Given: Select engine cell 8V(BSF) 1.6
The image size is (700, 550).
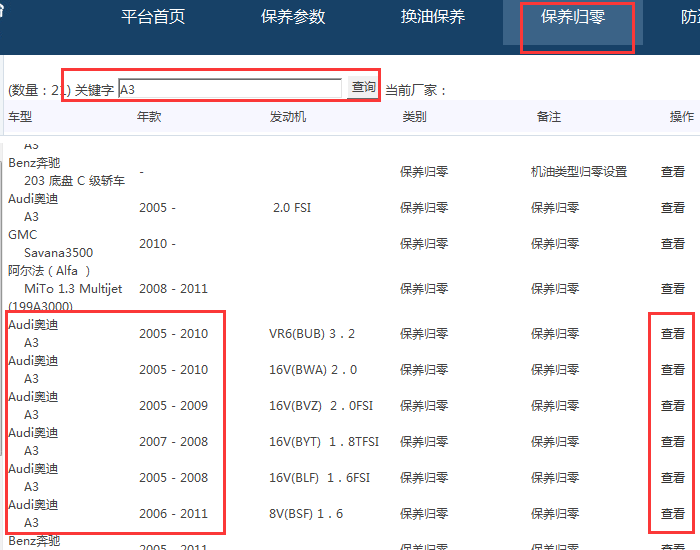Looking at the screenshot, I should point(306,514).
